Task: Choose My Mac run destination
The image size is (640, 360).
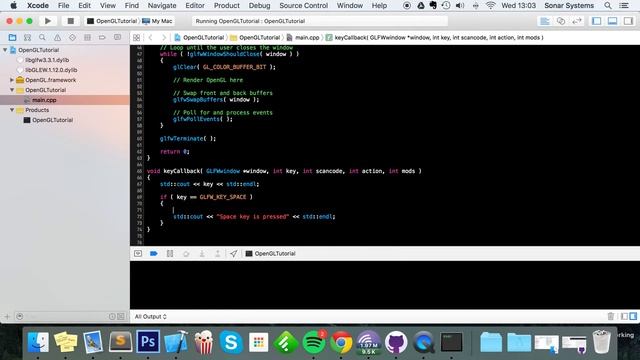Action: (x=157, y=21)
